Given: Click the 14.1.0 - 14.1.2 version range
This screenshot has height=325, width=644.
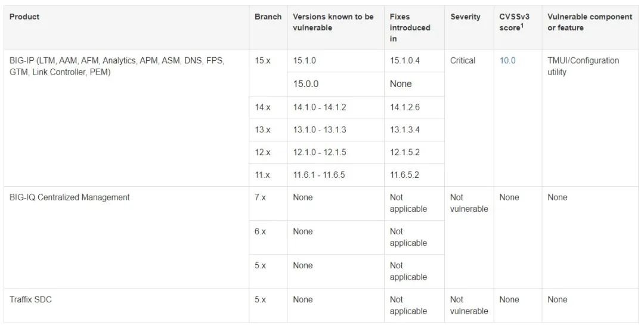Looking at the screenshot, I should click(x=320, y=107).
